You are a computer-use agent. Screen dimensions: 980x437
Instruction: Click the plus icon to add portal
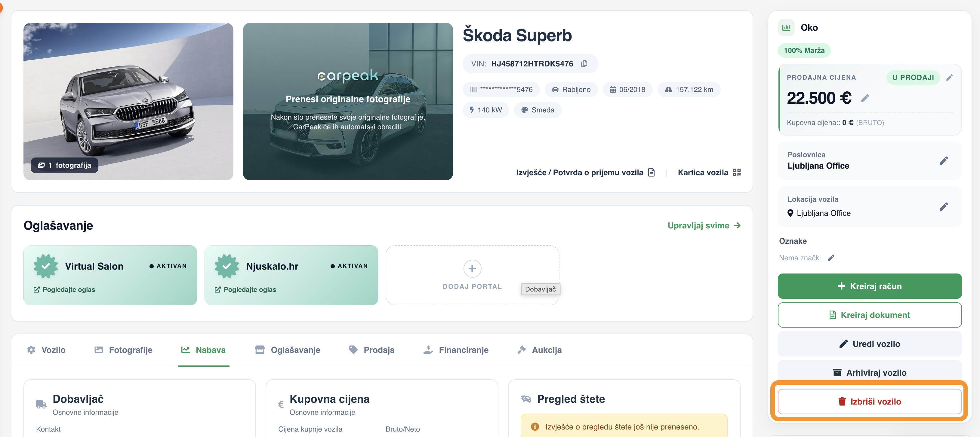[x=472, y=269]
